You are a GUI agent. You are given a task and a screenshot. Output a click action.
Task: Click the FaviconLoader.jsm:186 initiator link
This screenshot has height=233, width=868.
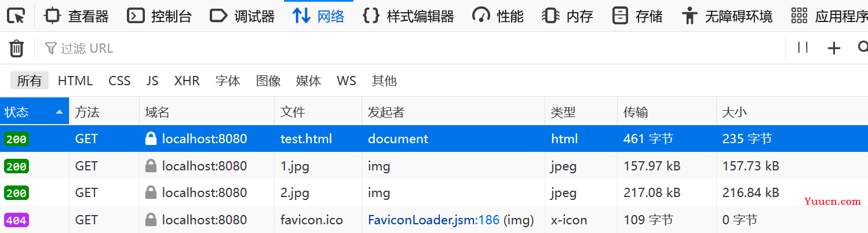(433, 220)
